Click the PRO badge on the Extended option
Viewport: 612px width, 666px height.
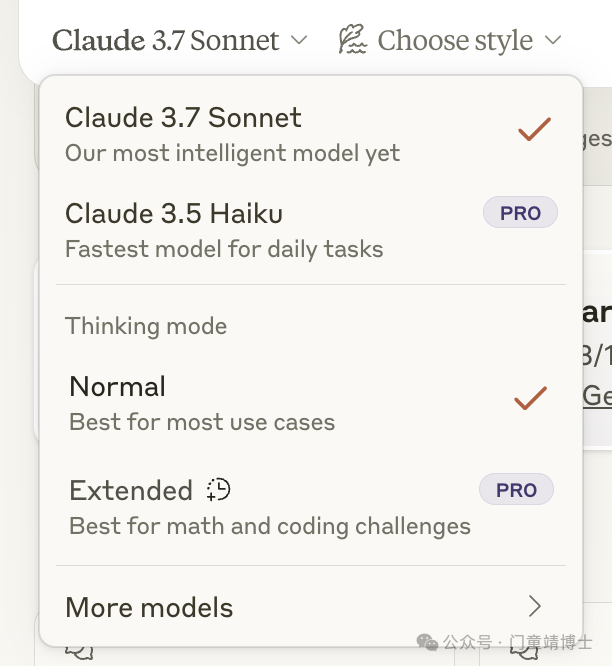tap(516, 489)
